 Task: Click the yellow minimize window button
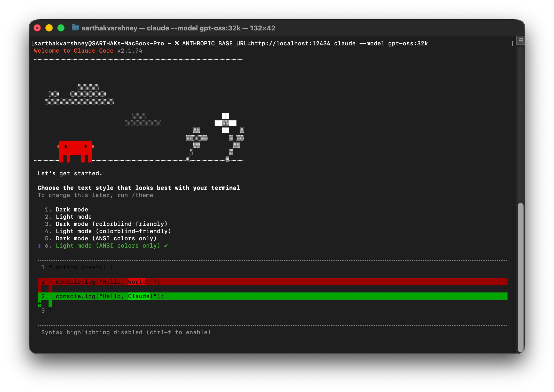pos(49,28)
